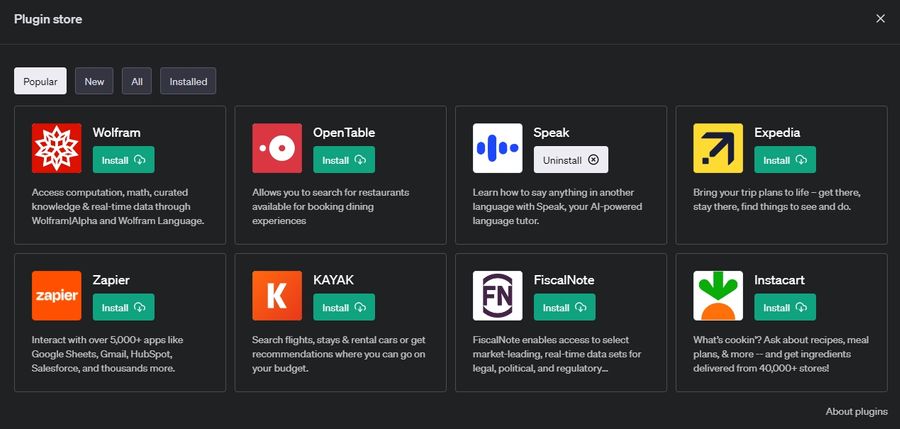The height and width of the screenshot is (429, 900).
Task: Click the Wolfram plugin logo icon
Action: [x=56, y=148]
